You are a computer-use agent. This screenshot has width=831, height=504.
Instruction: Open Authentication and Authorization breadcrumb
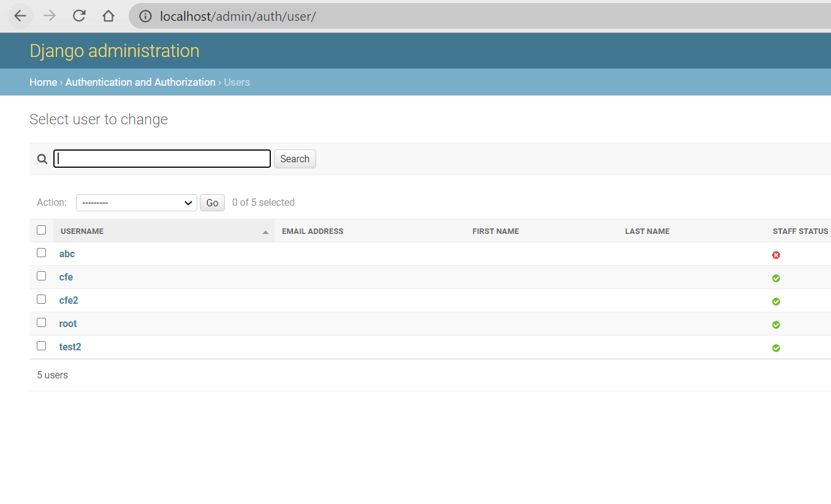[x=140, y=82]
